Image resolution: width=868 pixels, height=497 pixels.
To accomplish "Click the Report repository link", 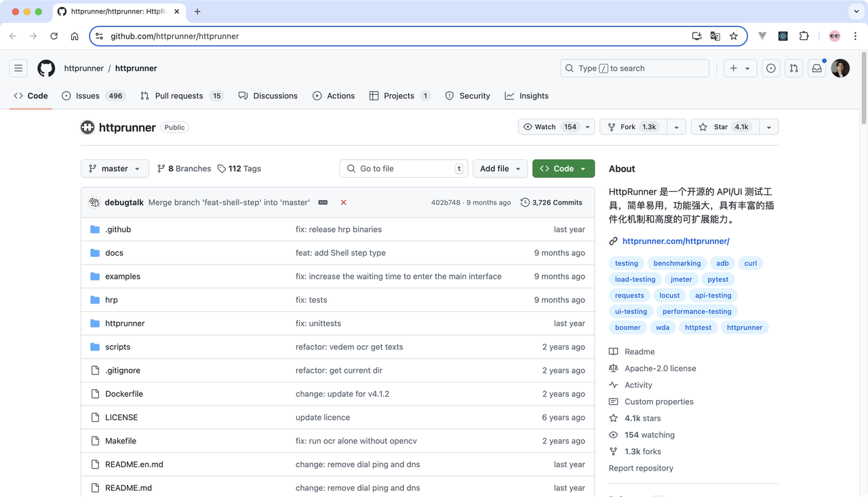I will (x=641, y=468).
